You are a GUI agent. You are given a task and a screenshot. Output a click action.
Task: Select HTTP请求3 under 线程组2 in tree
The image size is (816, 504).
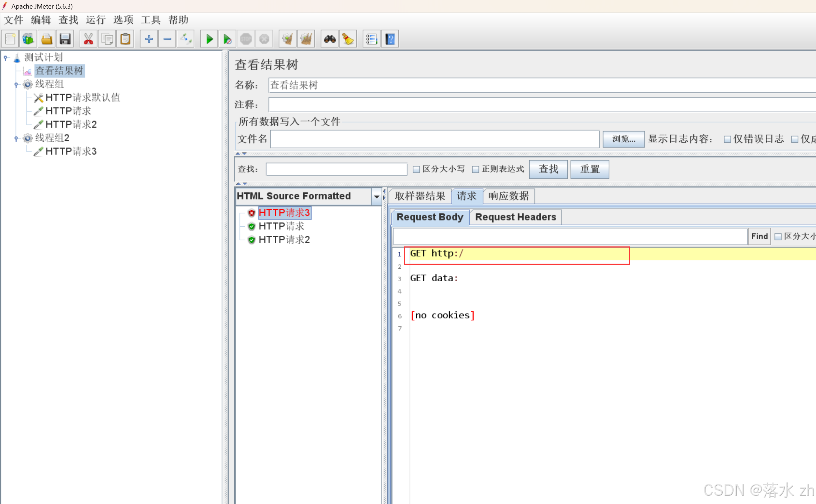(71, 151)
